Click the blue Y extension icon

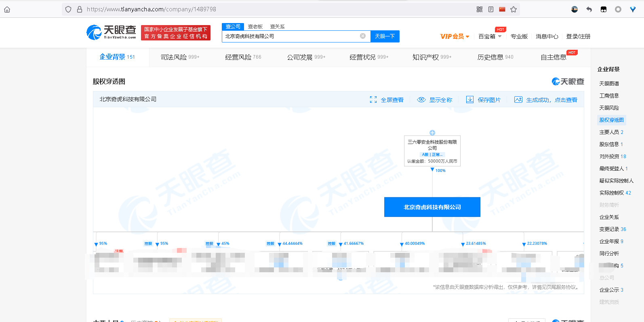tap(633, 9)
